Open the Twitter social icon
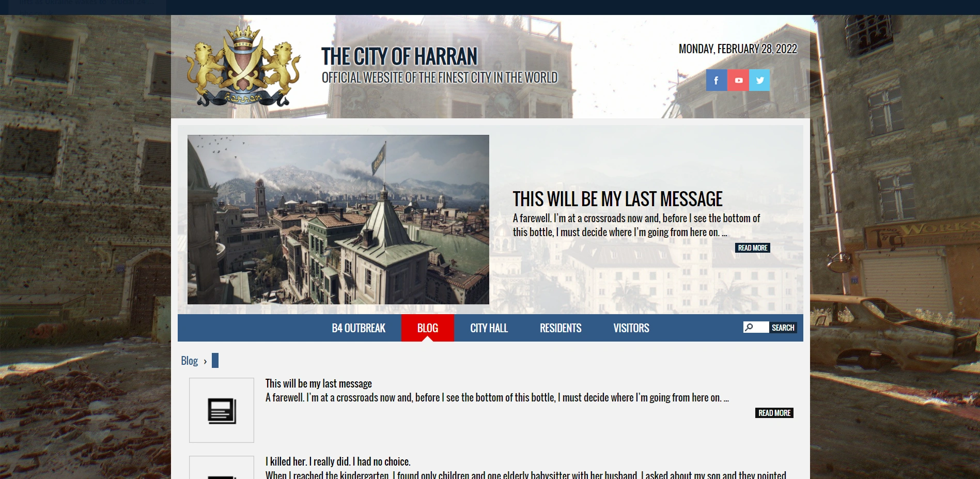The width and height of the screenshot is (980, 479). point(759,80)
